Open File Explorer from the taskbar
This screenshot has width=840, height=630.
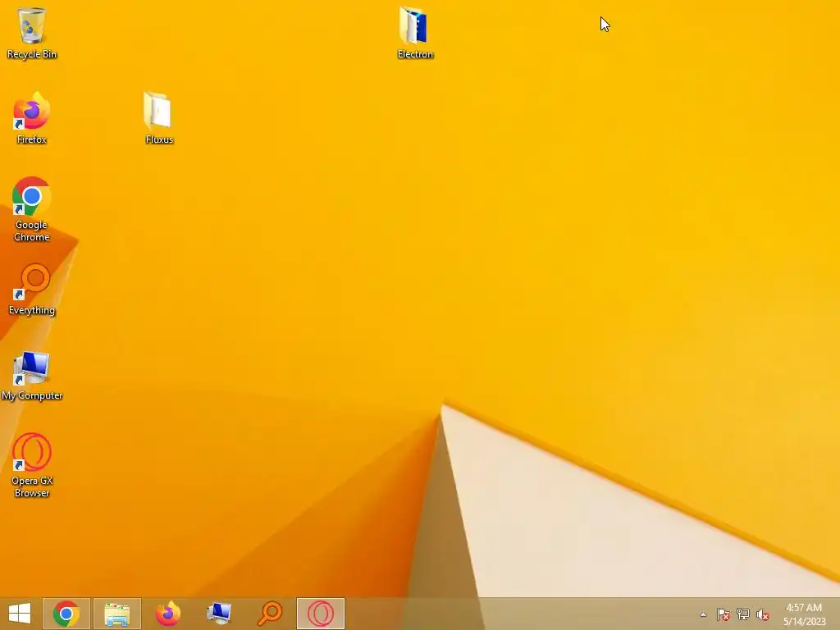click(116, 614)
